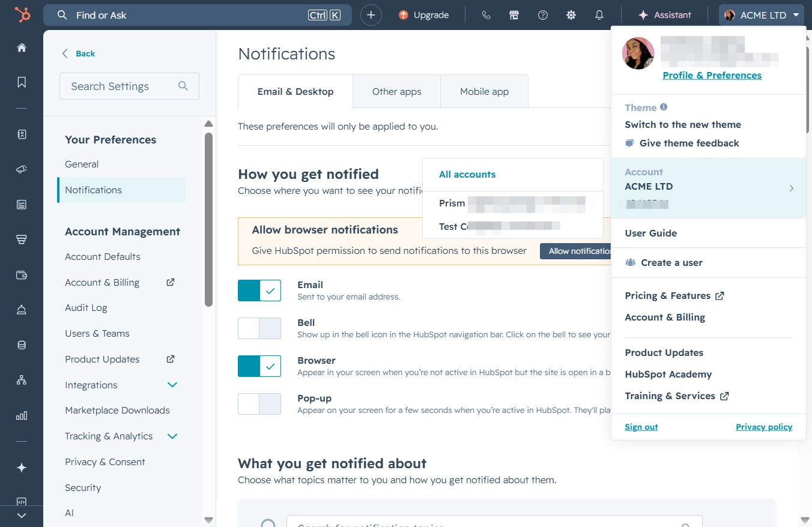Enable the Pop-up notifications toggle

click(x=259, y=404)
